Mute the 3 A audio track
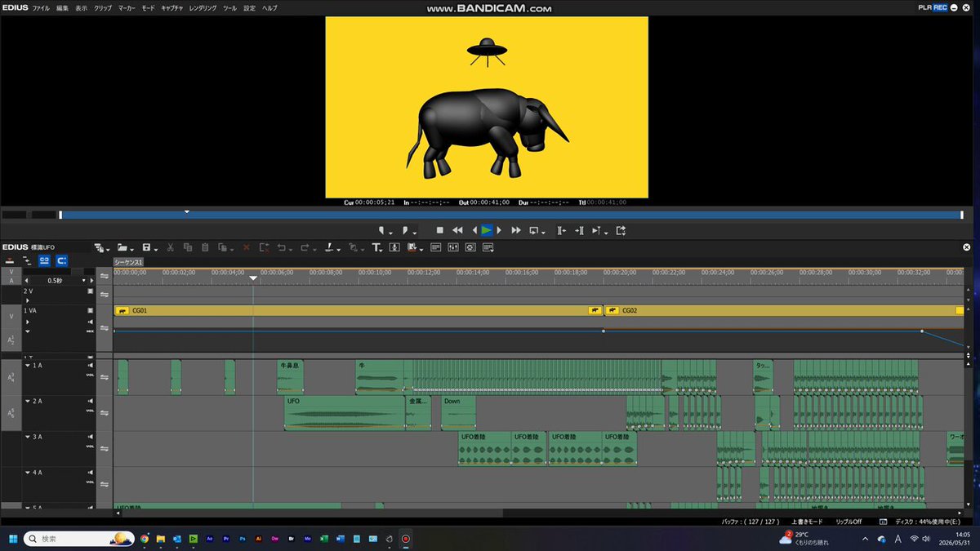Viewport: 980px width, 551px height. [90, 438]
